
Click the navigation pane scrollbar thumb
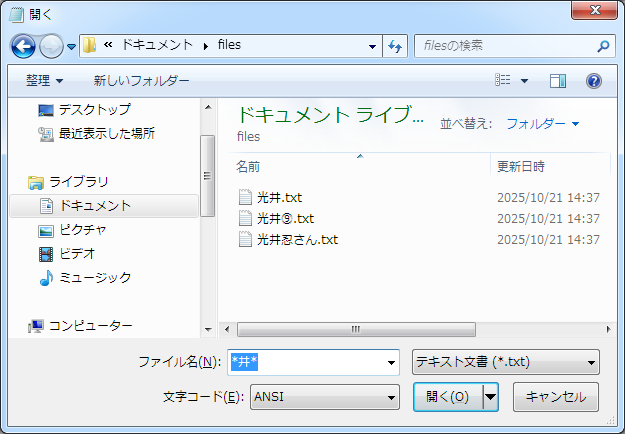pyautogui.click(x=207, y=176)
